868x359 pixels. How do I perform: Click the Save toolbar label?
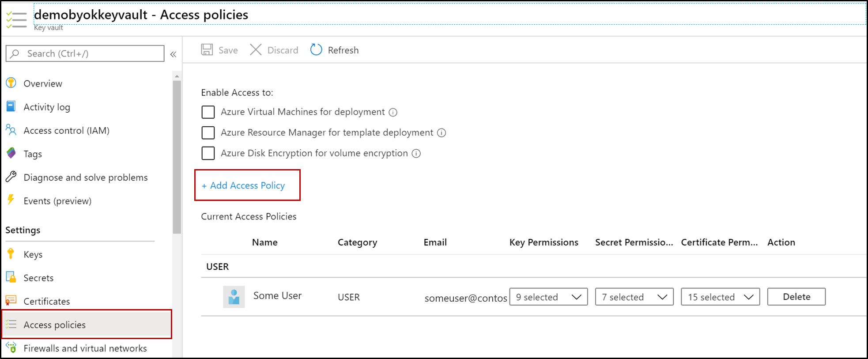coord(228,50)
